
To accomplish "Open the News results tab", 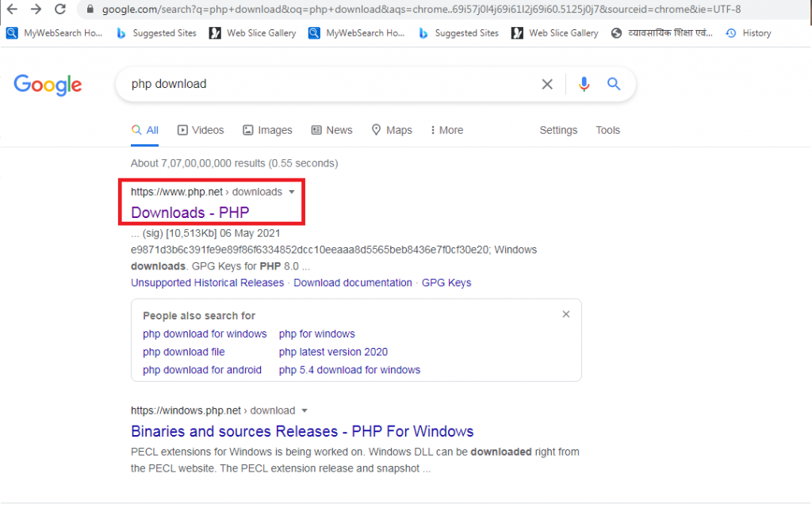I will [331, 130].
